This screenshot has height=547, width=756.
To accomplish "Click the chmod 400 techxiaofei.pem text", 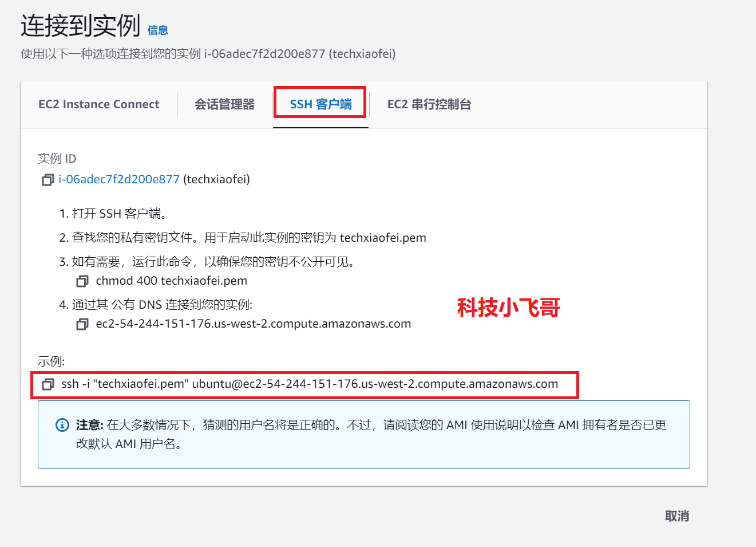I will [172, 281].
